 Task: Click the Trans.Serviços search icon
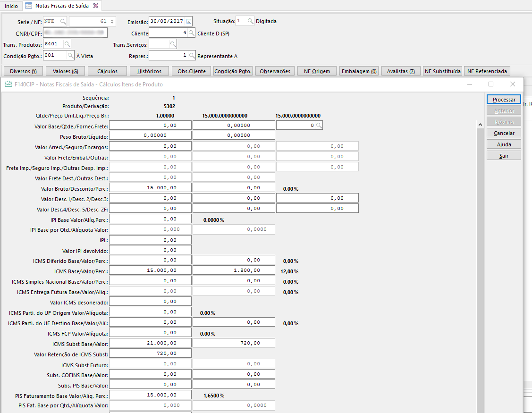pos(173,44)
